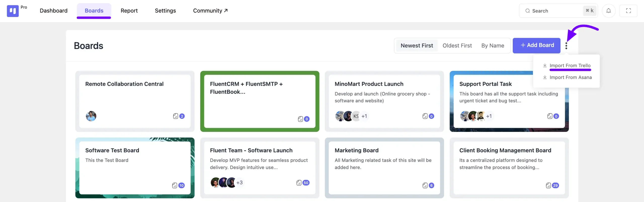Viewport: 644px width, 202px height.
Task: Click task count icon on Support Portal Task
Action: tap(550, 116)
